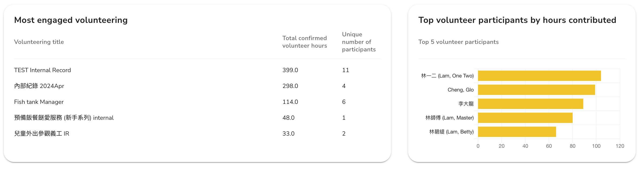The width and height of the screenshot is (644, 169).
Task: Click the Most engaged volunteering heading
Action: (71, 20)
